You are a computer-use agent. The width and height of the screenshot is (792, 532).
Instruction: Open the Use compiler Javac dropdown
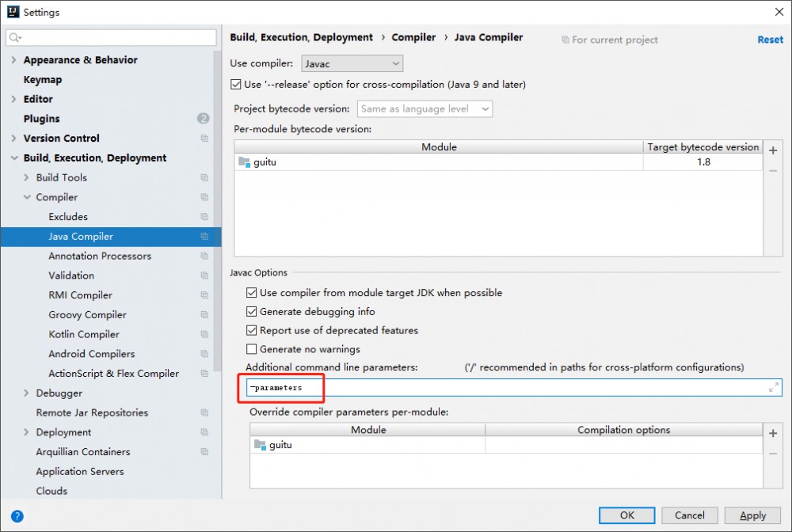352,63
